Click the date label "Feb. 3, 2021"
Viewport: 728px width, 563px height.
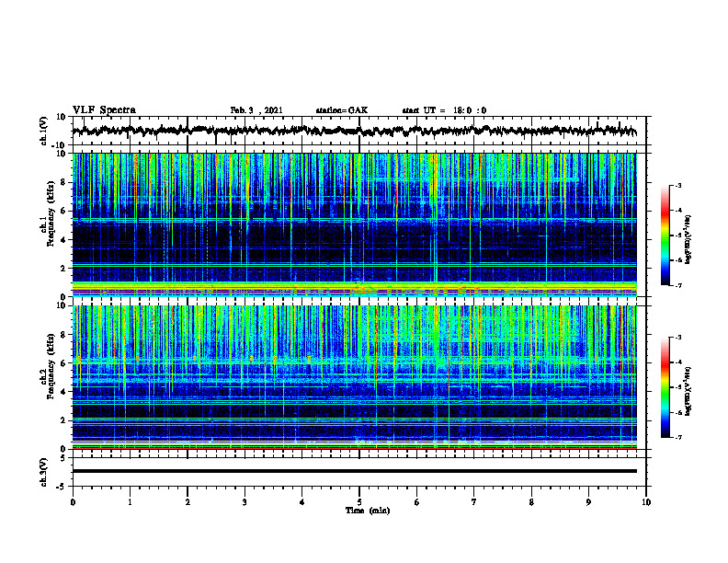pos(256,110)
